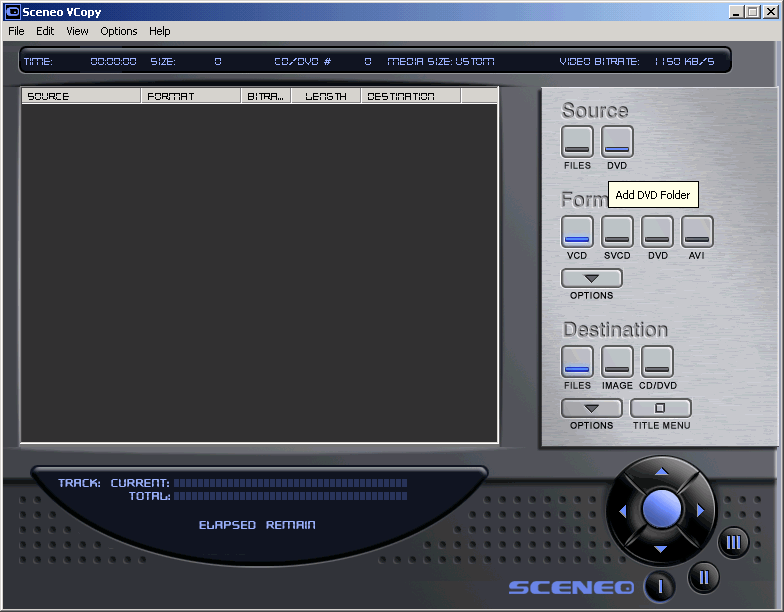784x612 pixels.
Task: Expand the Format OPTIONS dropdown
Action: point(591,278)
